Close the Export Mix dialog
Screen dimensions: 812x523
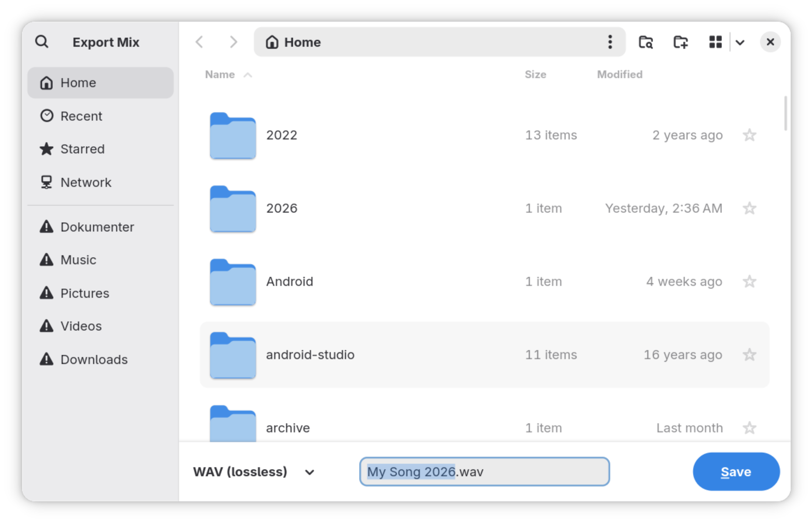click(770, 42)
